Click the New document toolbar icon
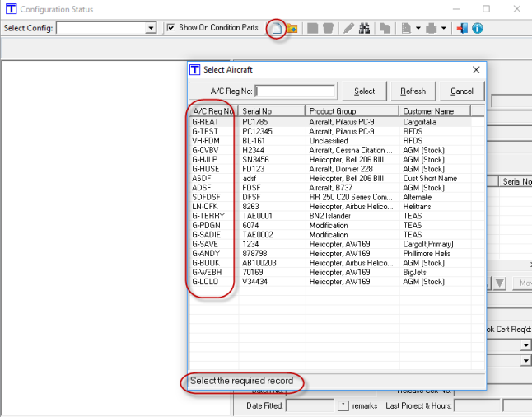Viewport: 532px width, 417px height. click(277, 28)
